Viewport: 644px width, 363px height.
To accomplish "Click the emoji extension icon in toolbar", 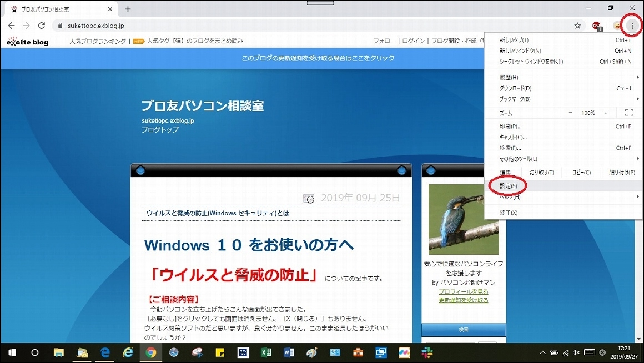I will [x=617, y=26].
